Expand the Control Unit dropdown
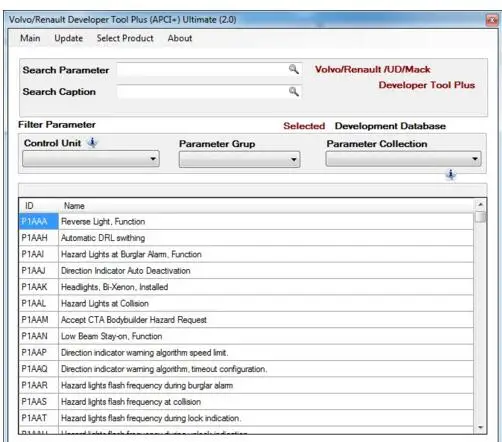This screenshot has height=442, width=502. click(91, 159)
